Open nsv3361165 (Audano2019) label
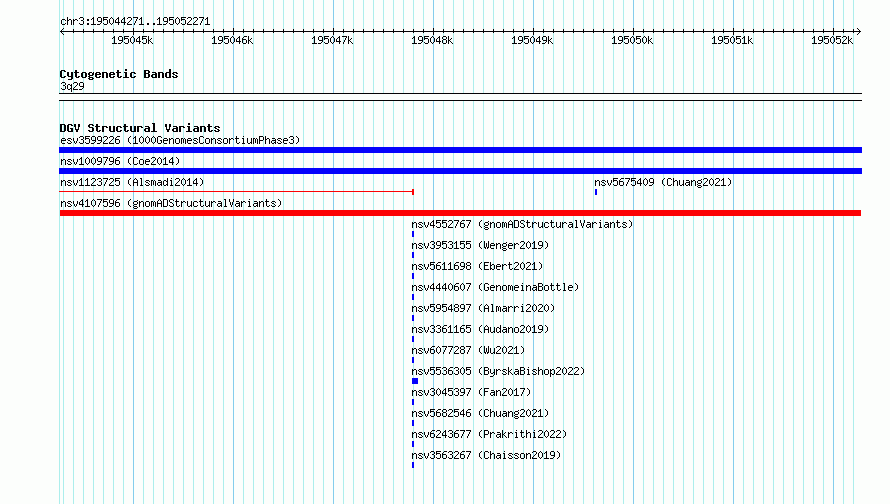The width and height of the screenshot is (890, 504). (480, 329)
